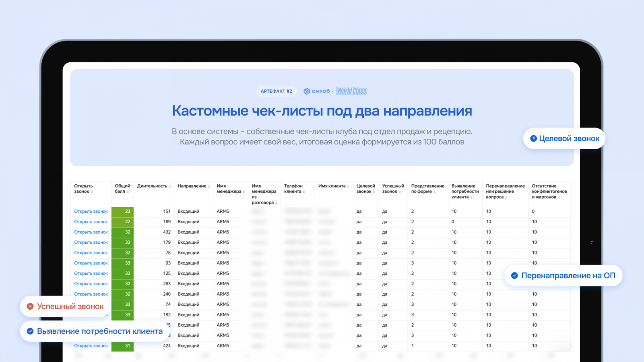The image size is (644, 362).
Task: Sort by the Отсутствие конфликтогенов и жаргонов header
Action: point(559,197)
